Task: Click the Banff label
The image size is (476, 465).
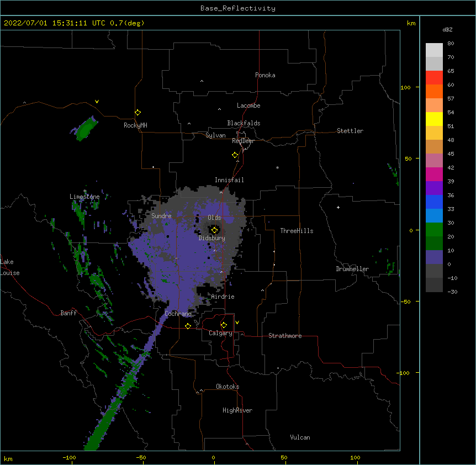Action: click(68, 313)
